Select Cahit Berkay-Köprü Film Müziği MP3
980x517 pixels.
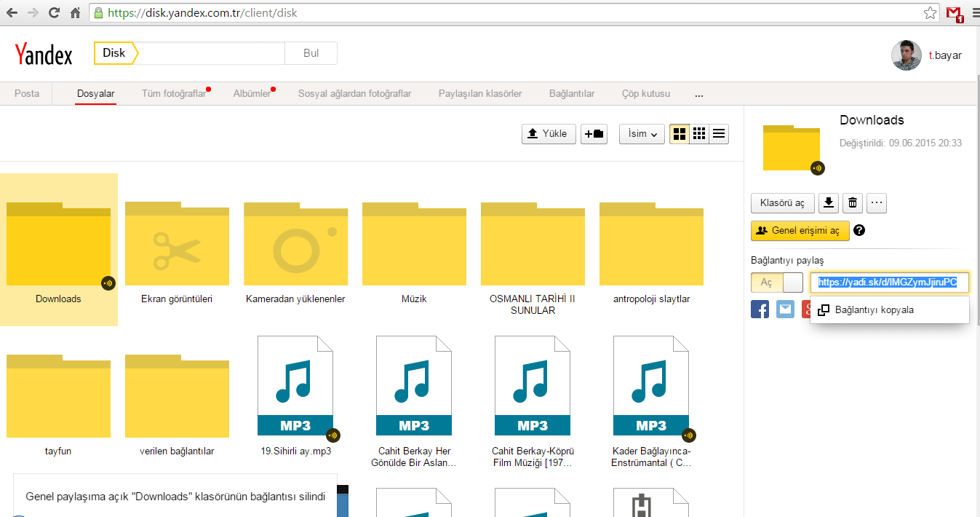pyautogui.click(x=533, y=402)
